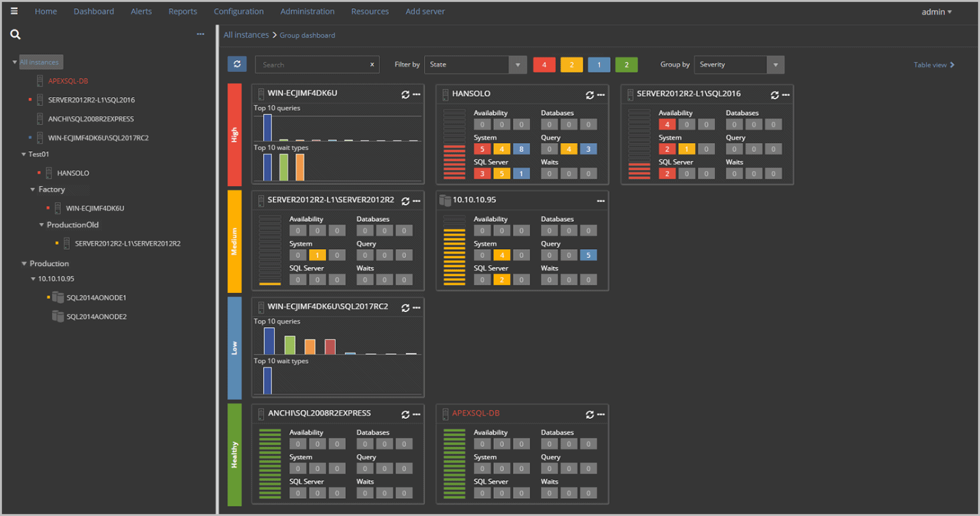This screenshot has height=516, width=980.
Task: Refresh the SERVER2012R2-L1\SQL2016 panel
Action: (x=775, y=94)
